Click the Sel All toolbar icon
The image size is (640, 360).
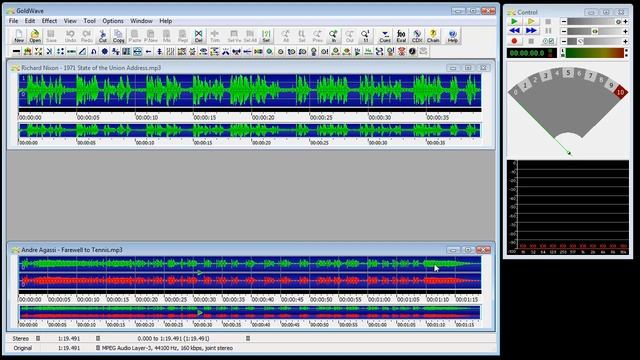(x=250, y=36)
